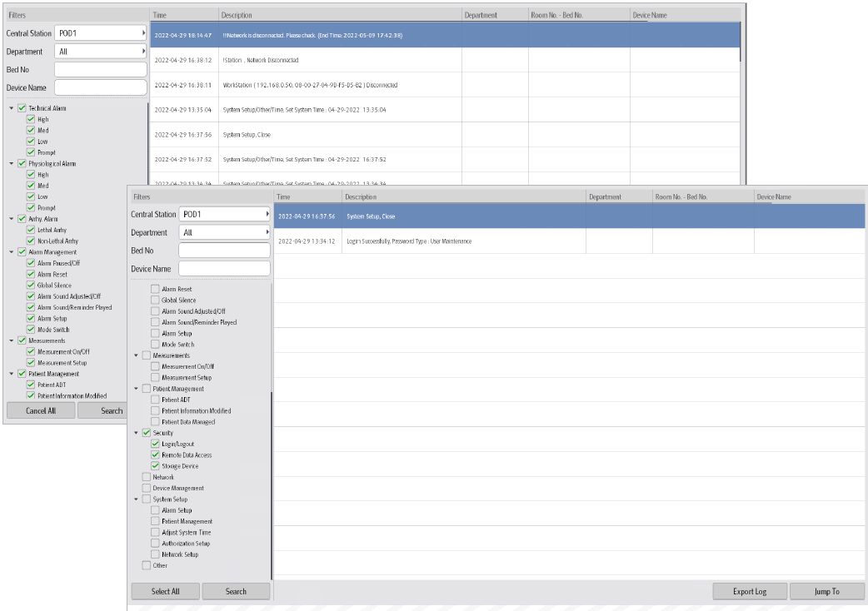This screenshot has height=611, width=868.
Task: Click Export Log to save the log
Action: (749, 591)
